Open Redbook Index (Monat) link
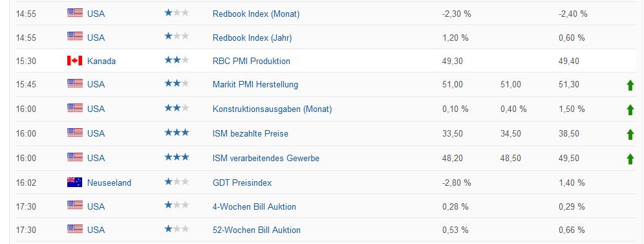The width and height of the screenshot is (644, 244). [x=256, y=14]
